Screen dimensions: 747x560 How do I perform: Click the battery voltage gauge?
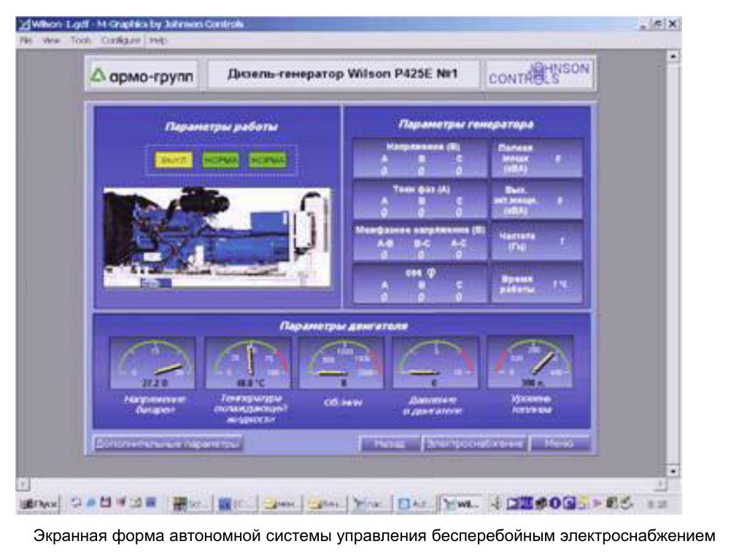tap(152, 362)
